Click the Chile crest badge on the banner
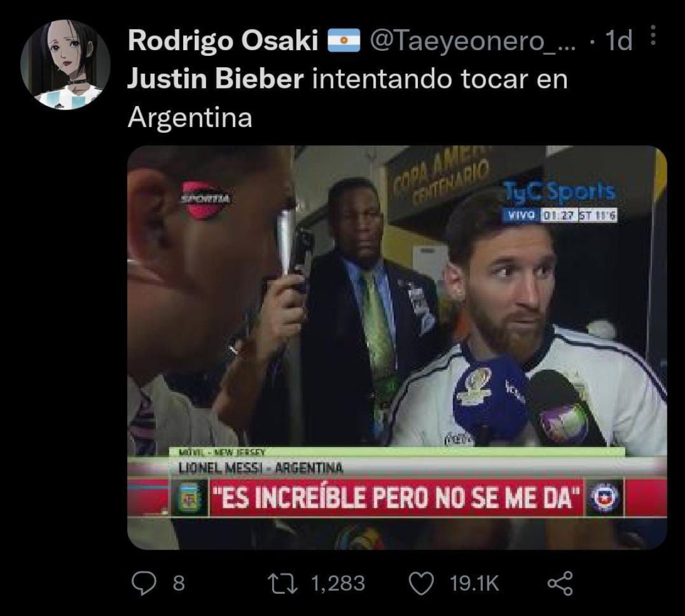The width and height of the screenshot is (685, 616). coord(605,498)
